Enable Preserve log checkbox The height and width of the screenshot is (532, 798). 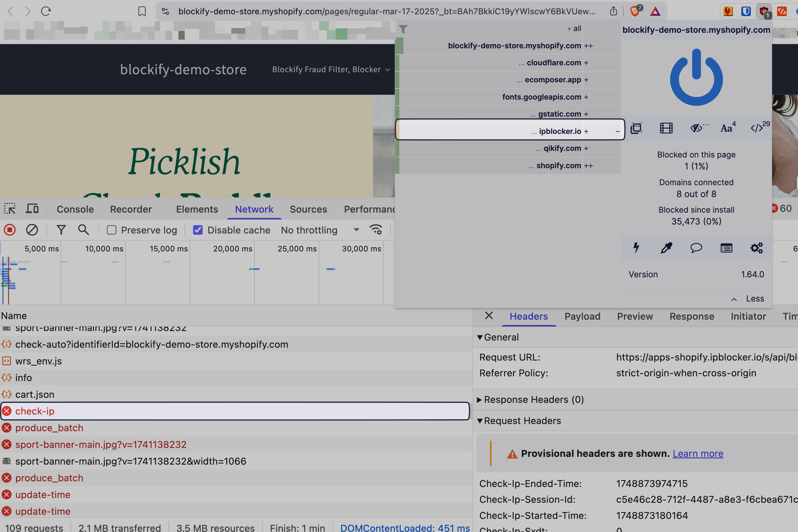point(111,230)
